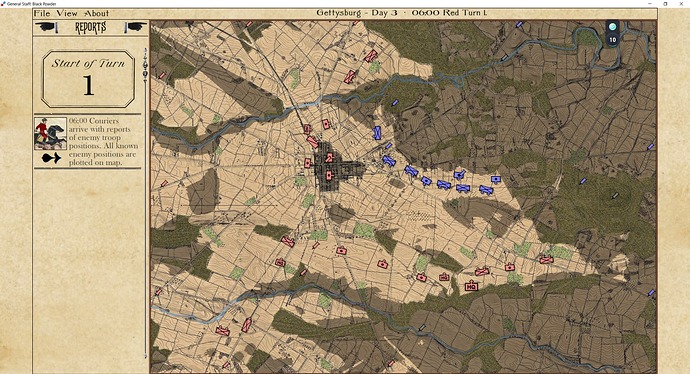Select the red unit in the town center
Image resolution: width=690 pixels, height=374 pixels.
[x=329, y=158]
